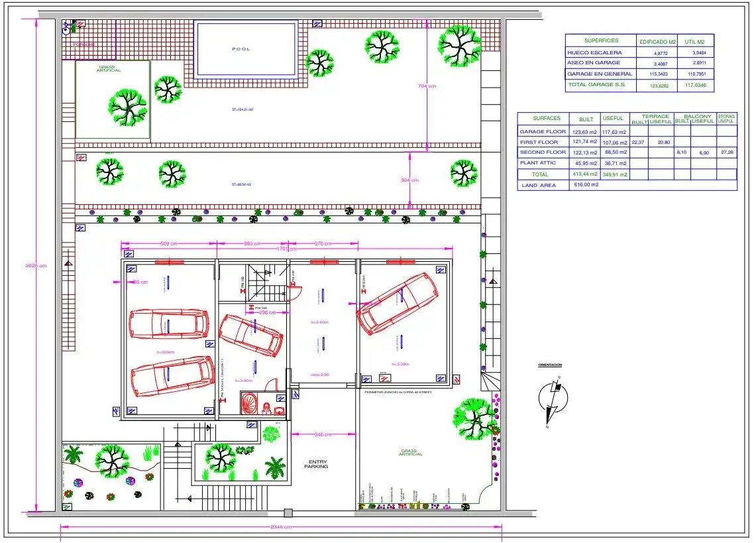Select the cota 0,00 level label
Screen dimensions: 756x543
tap(320, 375)
